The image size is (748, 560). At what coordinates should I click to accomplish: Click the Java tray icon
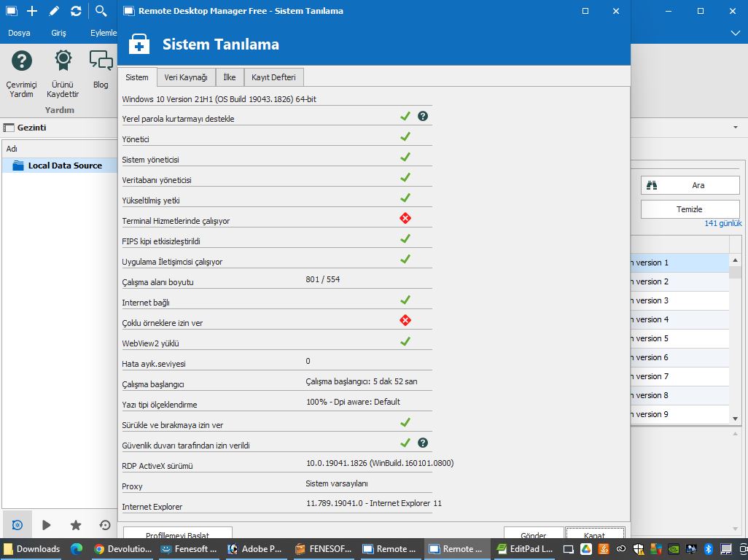(x=604, y=549)
